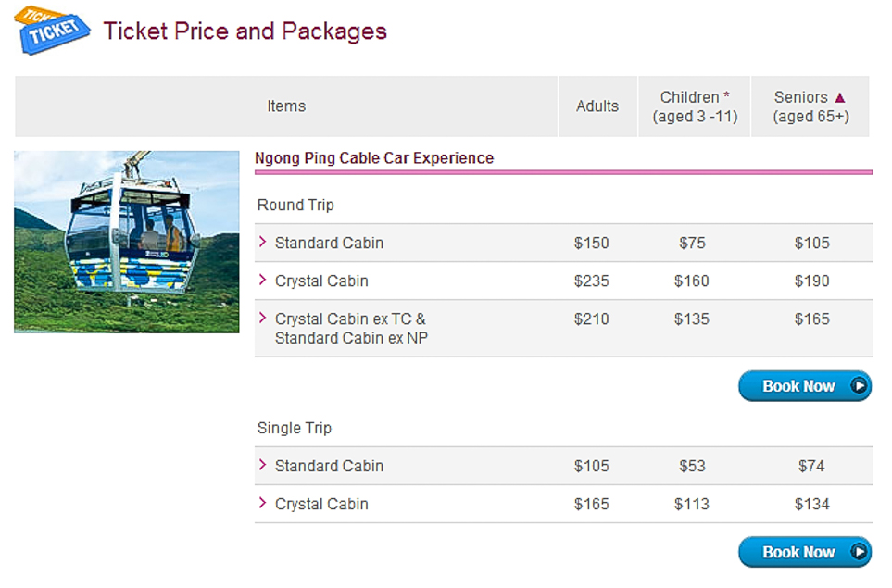
Task: Click arrow beside Round Trip Standard Cabin
Action: (262, 243)
